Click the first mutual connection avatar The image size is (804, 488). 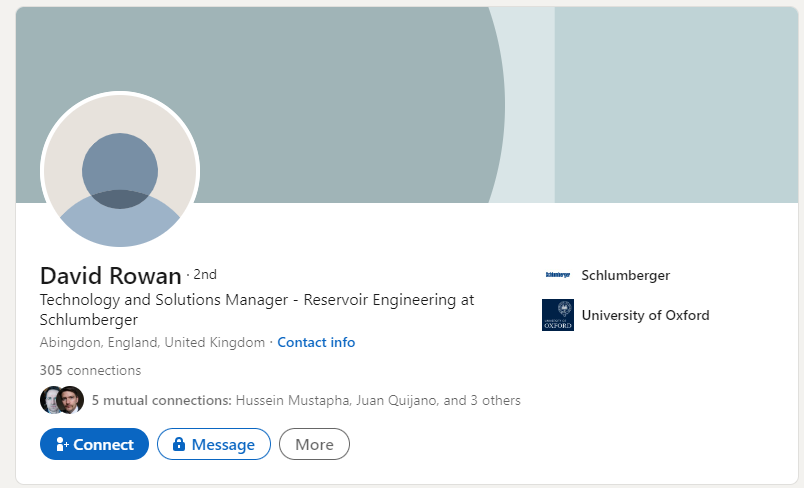[x=50, y=400]
